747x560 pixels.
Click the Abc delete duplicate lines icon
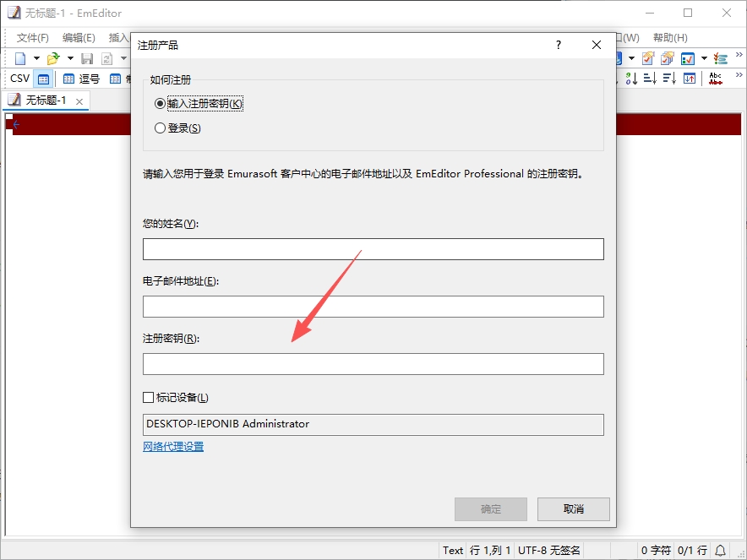(715, 79)
